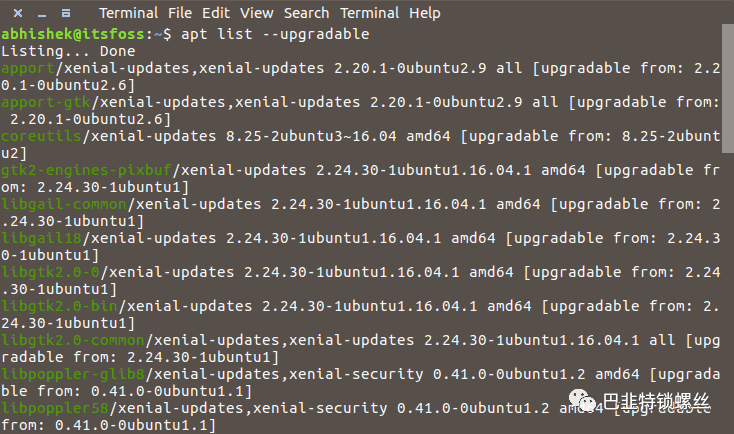Open the File menu

[x=180, y=13]
